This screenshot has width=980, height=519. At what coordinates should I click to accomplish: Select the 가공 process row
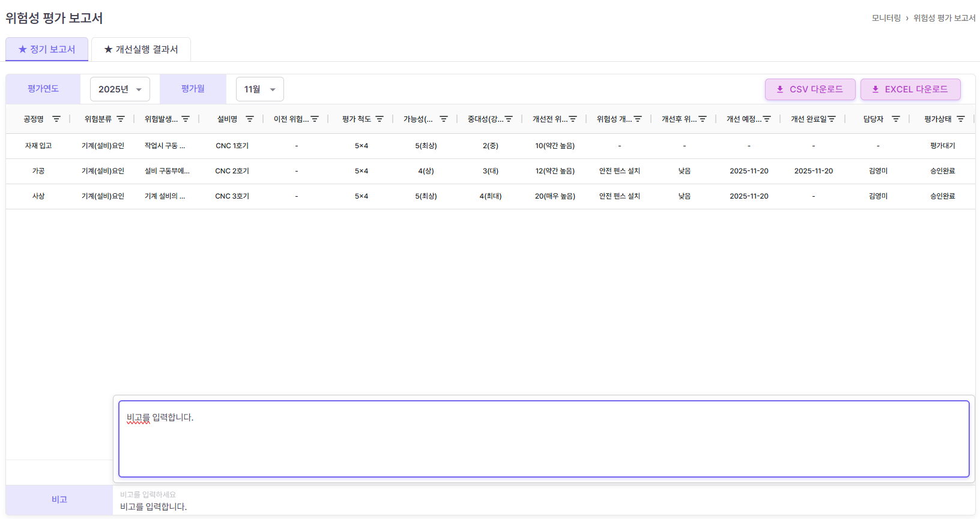[38, 171]
